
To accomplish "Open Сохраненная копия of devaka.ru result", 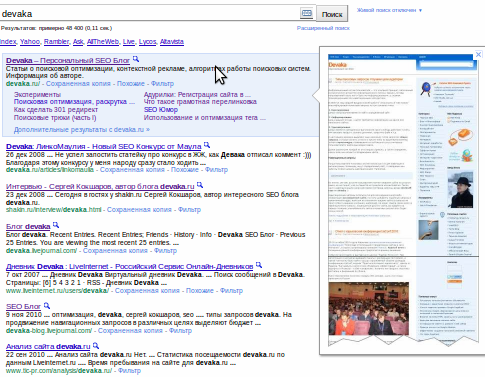I will click(x=78, y=84).
